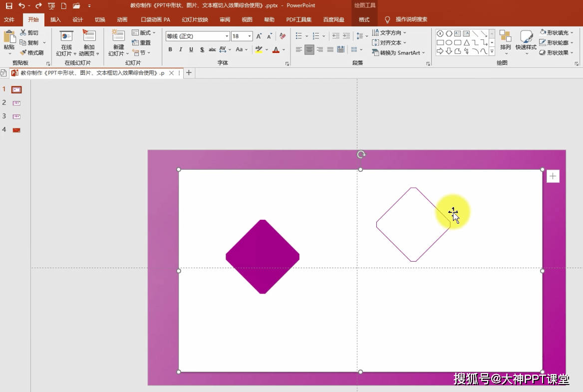This screenshot has height=392, width=583.
Task: Open the Animations (动画) ribbon tab
Action: click(122, 19)
